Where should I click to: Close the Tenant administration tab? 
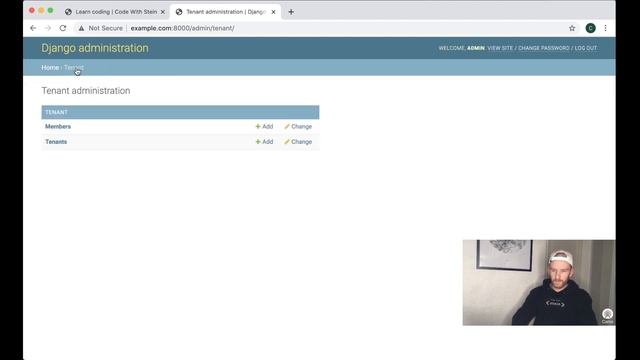tap(273, 12)
